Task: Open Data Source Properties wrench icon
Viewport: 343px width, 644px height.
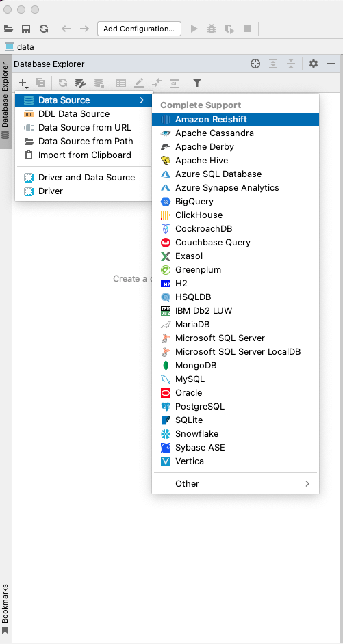Action: [x=80, y=83]
